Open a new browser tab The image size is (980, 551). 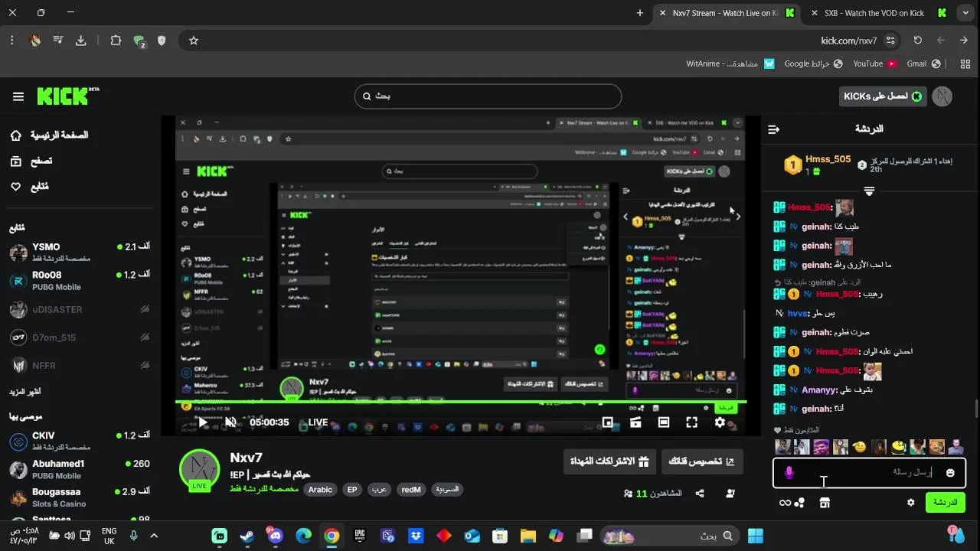[x=640, y=13]
